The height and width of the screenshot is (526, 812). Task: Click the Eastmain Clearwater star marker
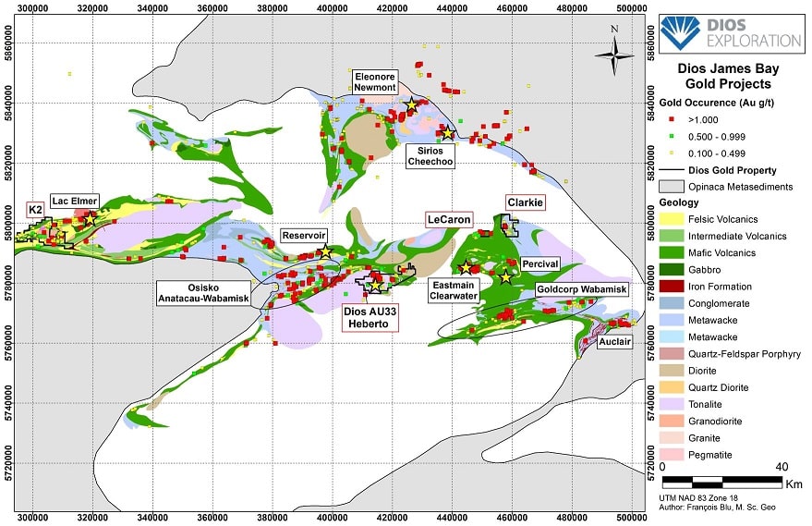(x=467, y=268)
